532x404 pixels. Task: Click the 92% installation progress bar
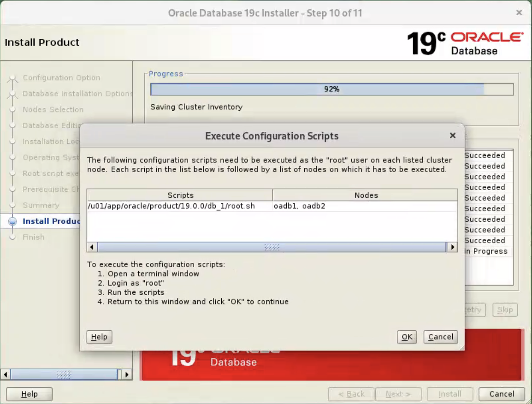tap(332, 89)
